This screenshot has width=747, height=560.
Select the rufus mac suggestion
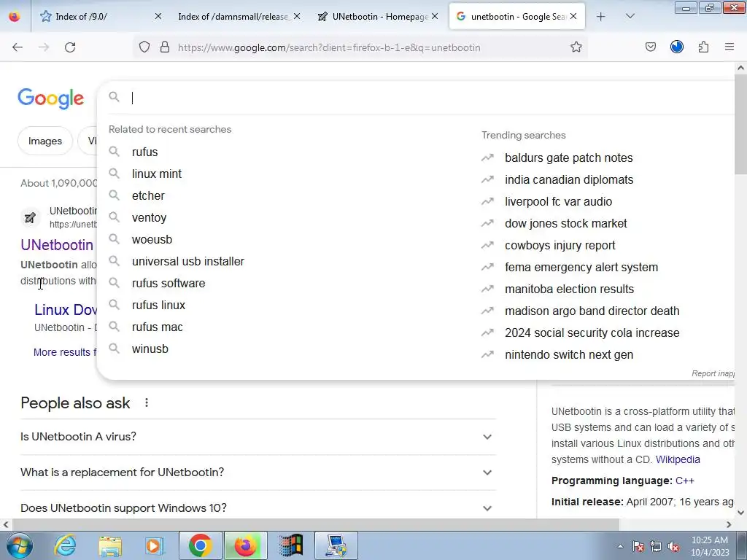pos(158,327)
